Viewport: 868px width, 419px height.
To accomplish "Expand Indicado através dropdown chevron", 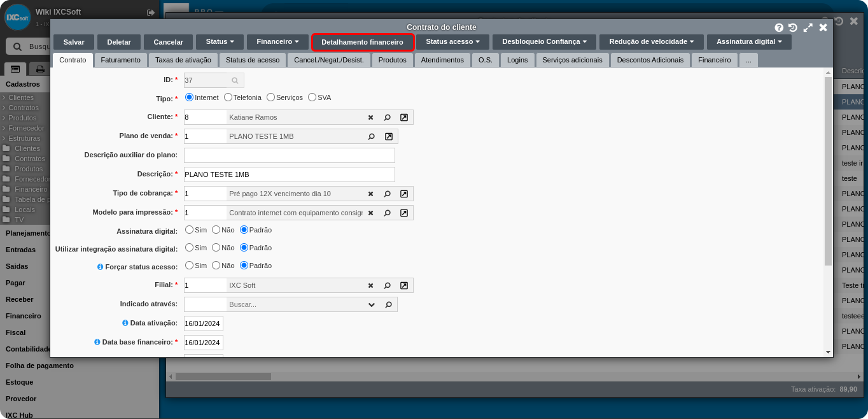I will click(x=372, y=304).
